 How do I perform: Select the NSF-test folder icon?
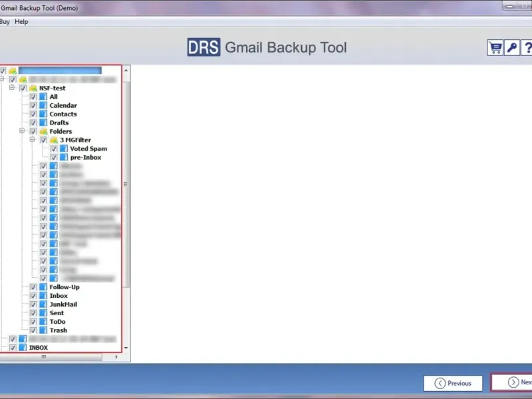tap(33, 88)
